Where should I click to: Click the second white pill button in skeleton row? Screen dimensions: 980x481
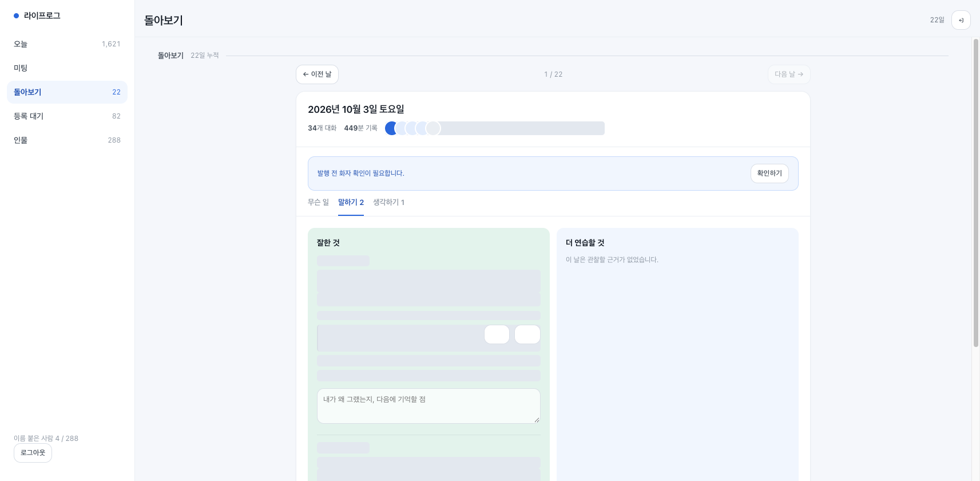click(527, 334)
